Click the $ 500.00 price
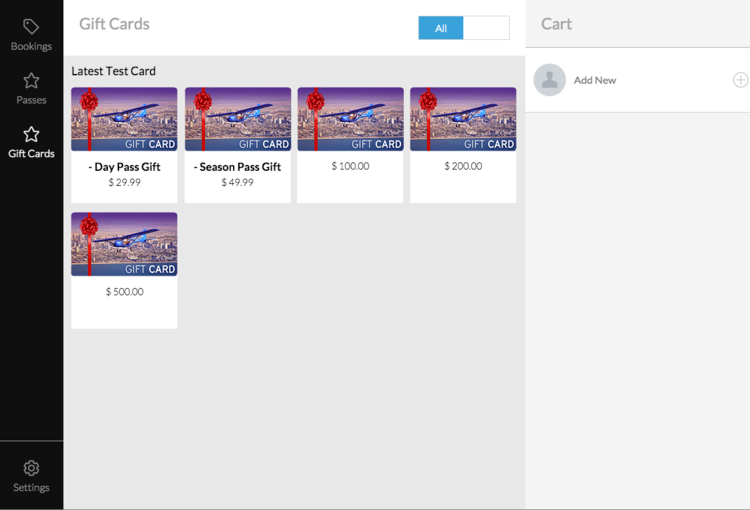The height and width of the screenshot is (510, 750). pyautogui.click(x=124, y=291)
